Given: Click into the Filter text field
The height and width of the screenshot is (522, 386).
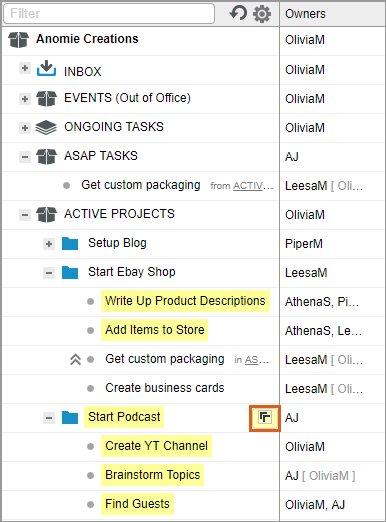Looking at the screenshot, I should (x=109, y=14).
